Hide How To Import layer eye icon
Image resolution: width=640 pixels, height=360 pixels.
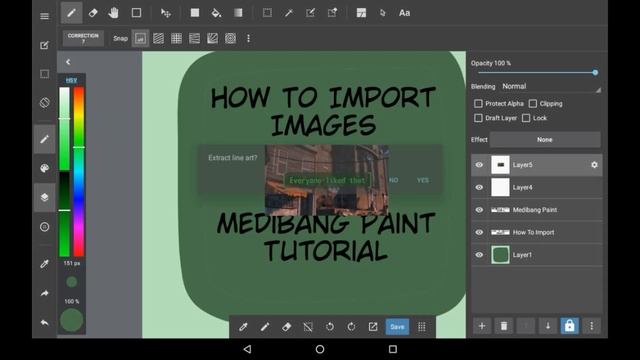coord(479,232)
